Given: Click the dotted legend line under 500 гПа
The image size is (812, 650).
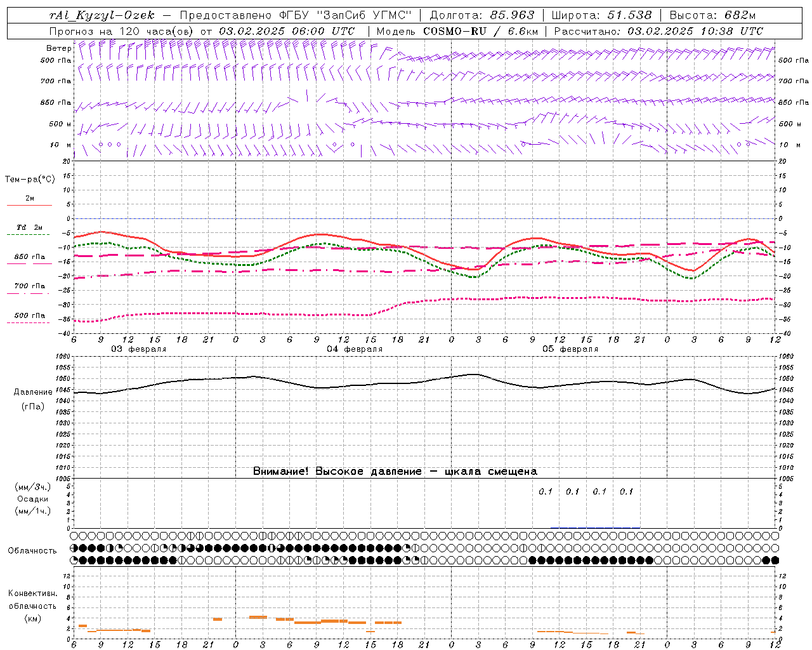Looking at the screenshot, I should 29,322.
